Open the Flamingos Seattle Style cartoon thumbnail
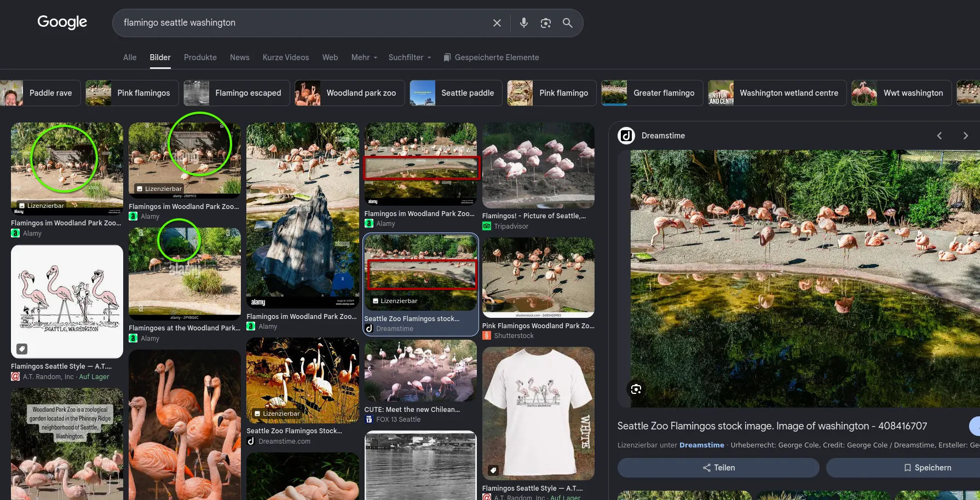This screenshot has width=980, height=500. click(x=67, y=301)
